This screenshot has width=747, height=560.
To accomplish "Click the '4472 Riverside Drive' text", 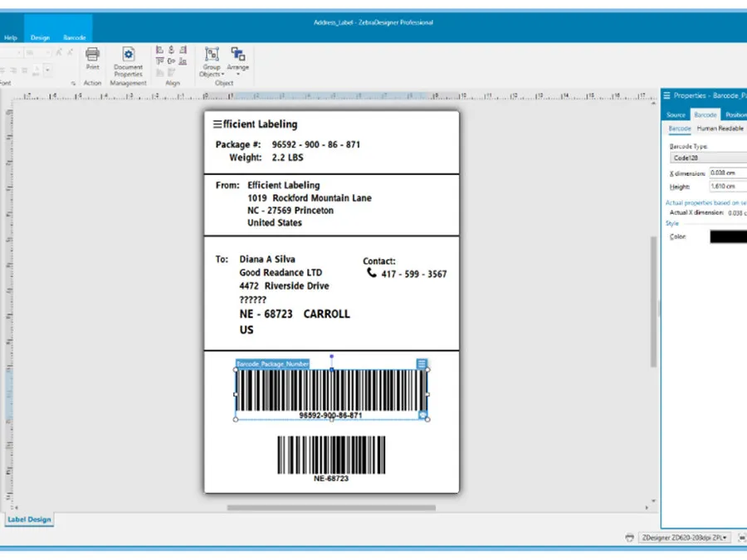I will tap(284, 286).
